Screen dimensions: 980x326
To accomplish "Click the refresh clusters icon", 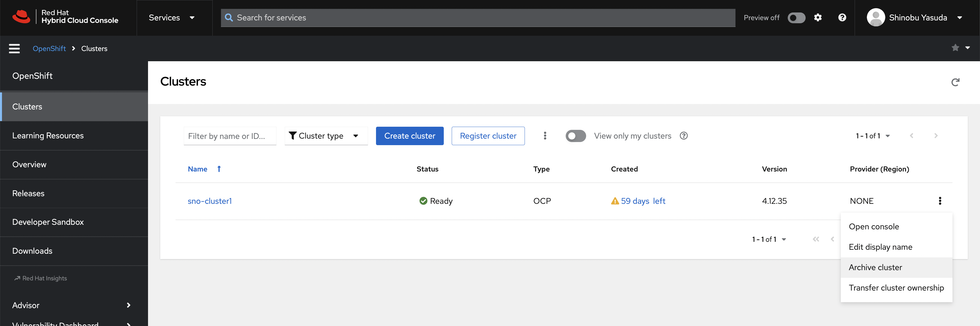I will [x=955, y=82].
